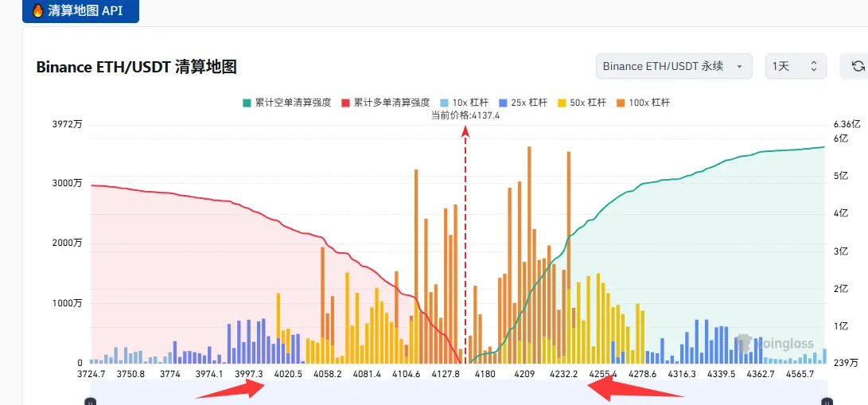Click the y-axis label 3972万
The width and height of the screenshot is (868, 405).
click(x=66, y=124)
